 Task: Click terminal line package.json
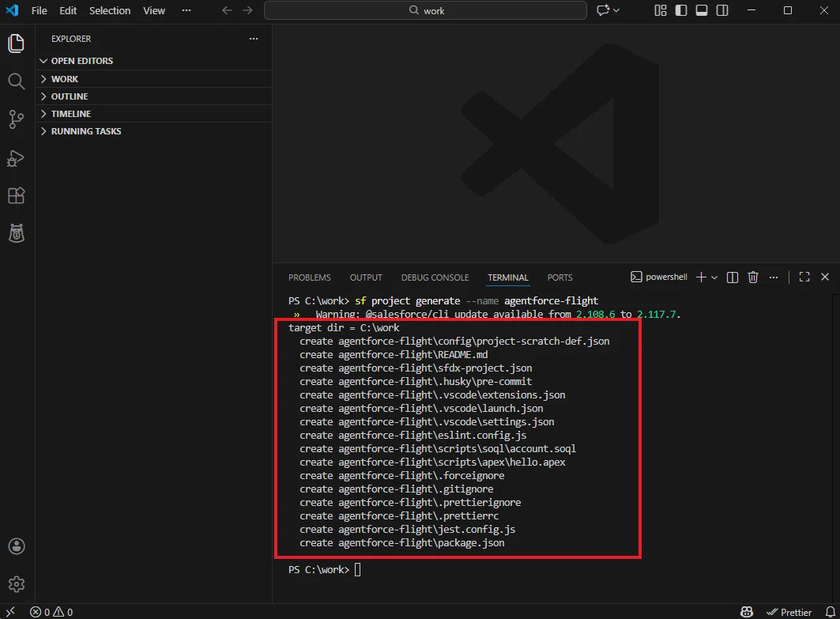point(401,543)
